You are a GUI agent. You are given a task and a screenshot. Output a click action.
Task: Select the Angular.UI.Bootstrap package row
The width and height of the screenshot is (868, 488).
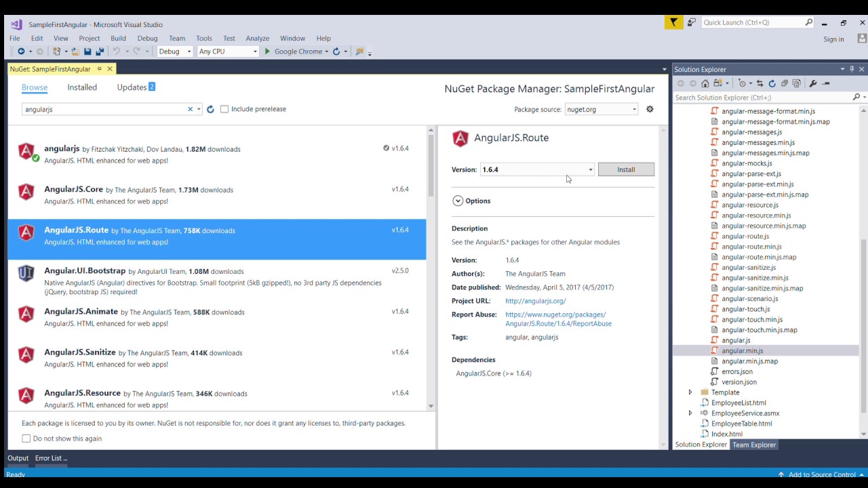[x=217, y=281]
